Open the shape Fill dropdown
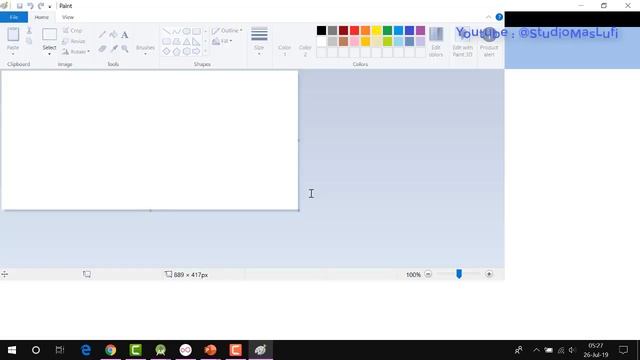Screen dimensions: 640x360 [222, 41]
